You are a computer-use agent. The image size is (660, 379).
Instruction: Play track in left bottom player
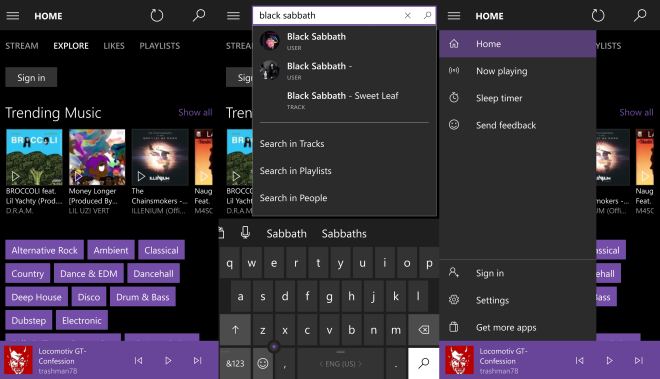pos(168,360)
